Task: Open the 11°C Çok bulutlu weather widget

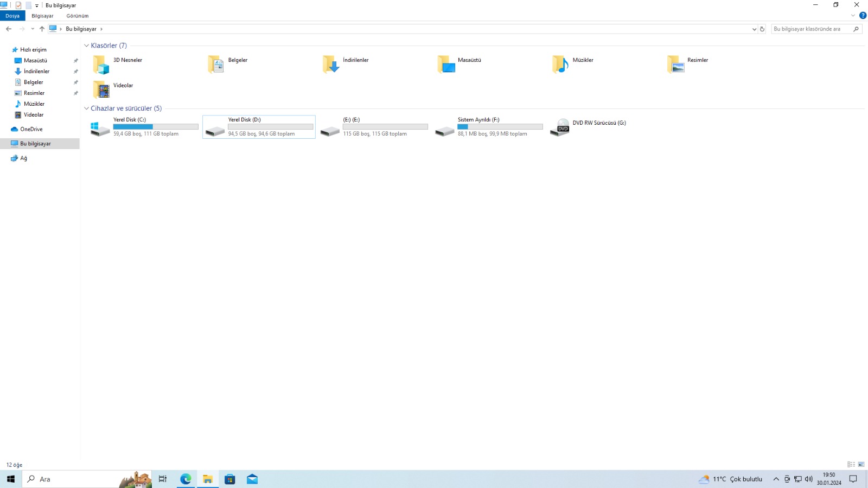Action: click(731, 479)
